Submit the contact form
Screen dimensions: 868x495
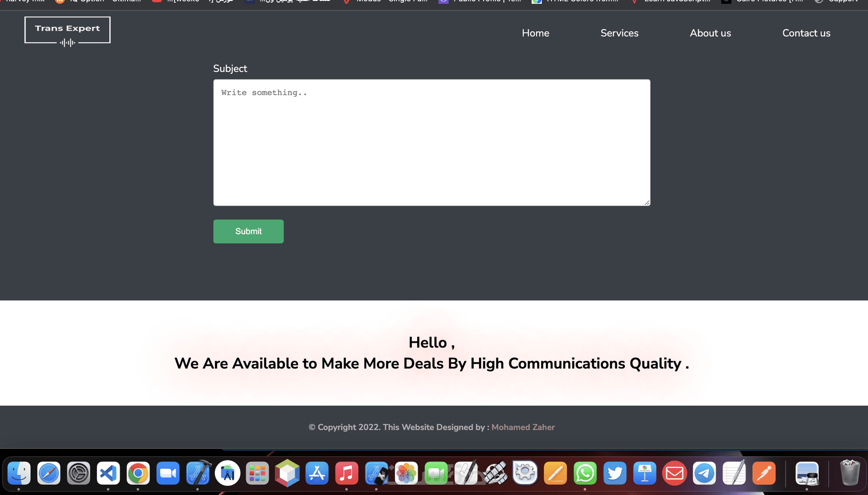(248, 231)
